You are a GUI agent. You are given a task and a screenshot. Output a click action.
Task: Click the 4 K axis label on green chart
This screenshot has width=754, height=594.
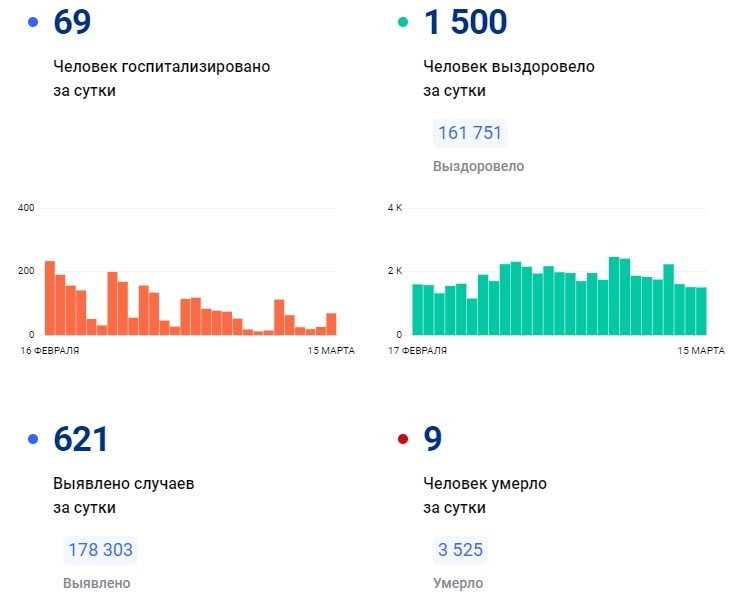[394, 208]
